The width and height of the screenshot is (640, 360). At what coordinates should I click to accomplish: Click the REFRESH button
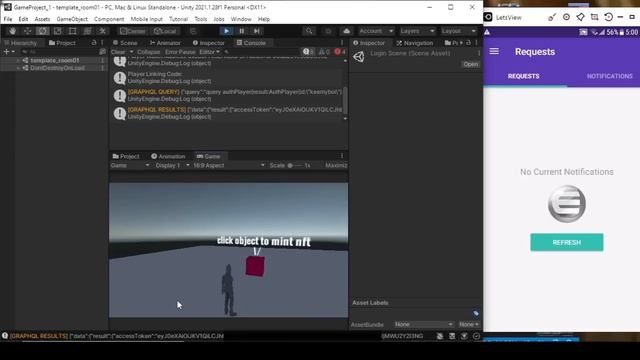[567, 242]
